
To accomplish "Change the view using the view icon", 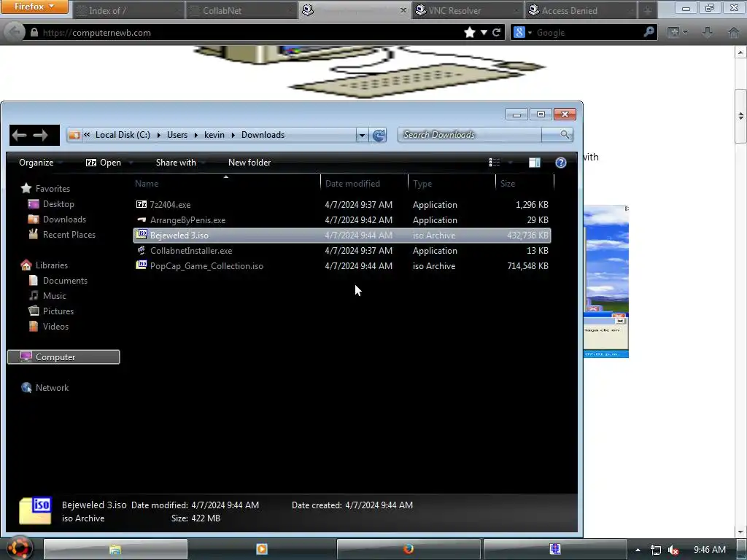I will pyautogui.click(x=495, y=163).
